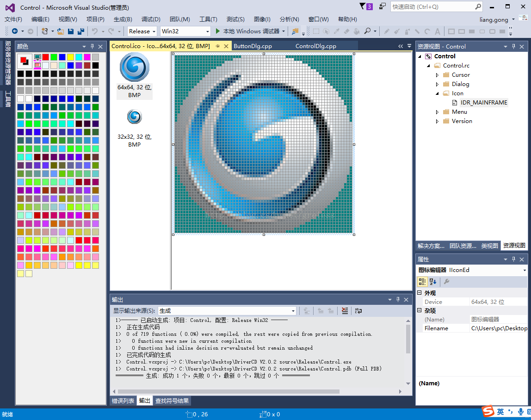531x420 pixels.
Task: Switch to the 错误列表 error list tab
Action: click(x=123, y=401)
